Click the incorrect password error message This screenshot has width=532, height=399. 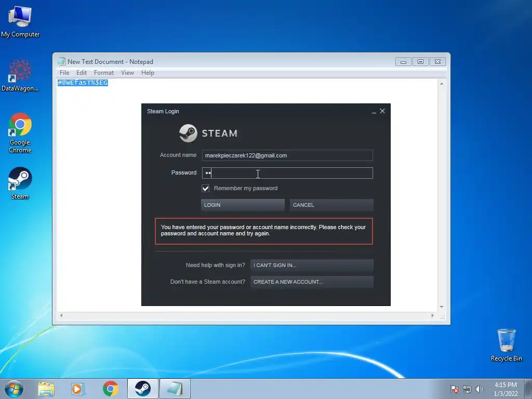point(263,231)
